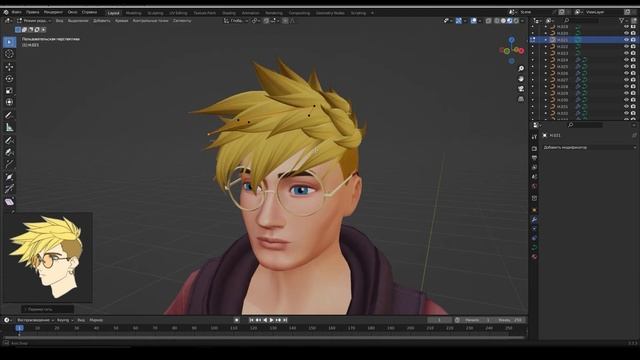This screenshot has width=640, height=360.
Task: Toggle snapping magnet in viewport header
Action: click(x=267, y=21)
